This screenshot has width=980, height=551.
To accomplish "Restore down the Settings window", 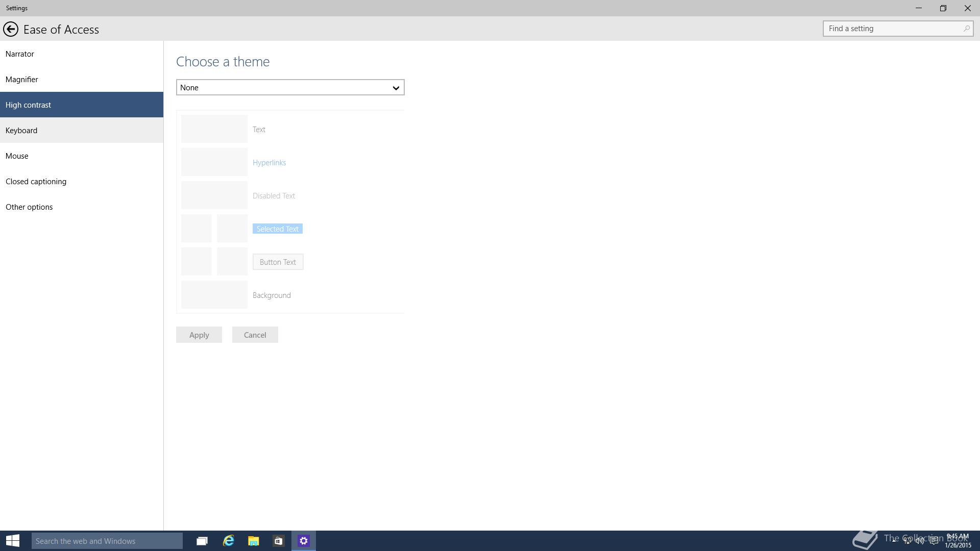I will point(943,8).
